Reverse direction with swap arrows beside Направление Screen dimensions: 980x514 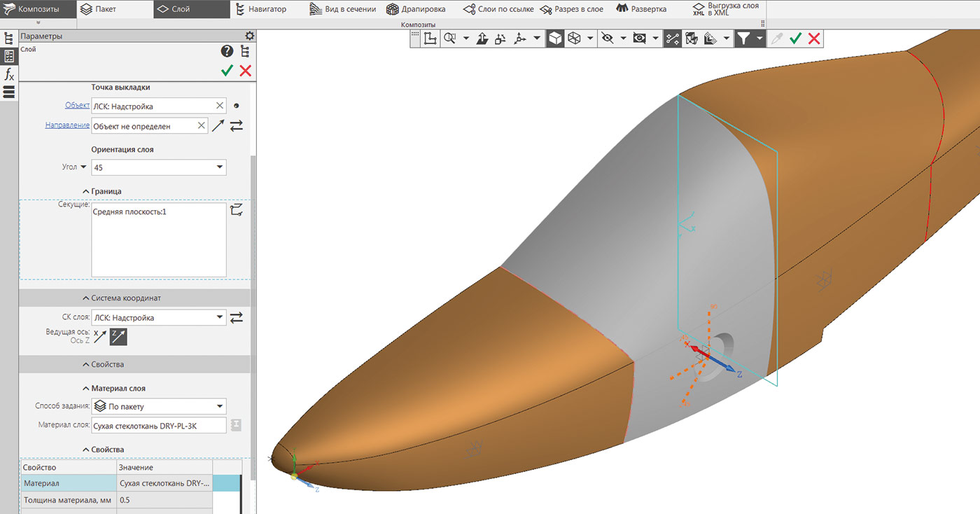click(237, 125)
